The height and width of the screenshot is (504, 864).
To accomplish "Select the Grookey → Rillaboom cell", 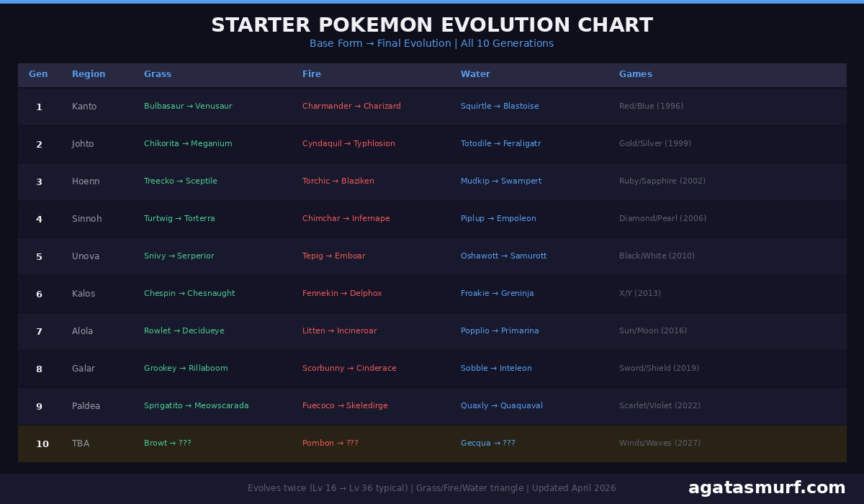I will (186, 369).
